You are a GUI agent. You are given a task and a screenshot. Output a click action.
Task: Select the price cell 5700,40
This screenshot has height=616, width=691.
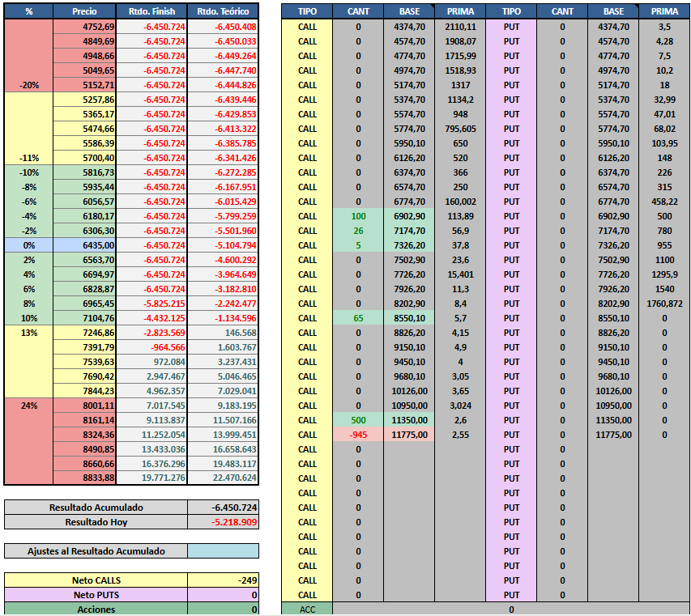pyautogui.click(x=84, y=158)
